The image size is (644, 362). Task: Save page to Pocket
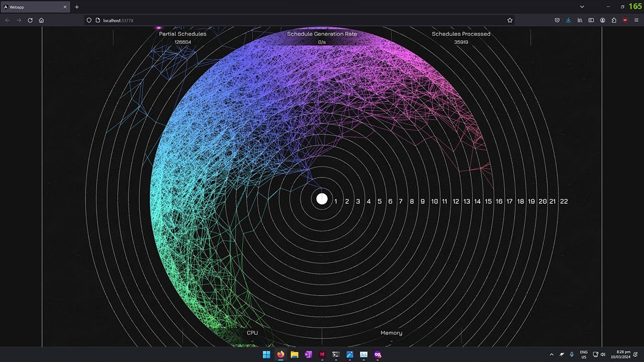(557, 20)
